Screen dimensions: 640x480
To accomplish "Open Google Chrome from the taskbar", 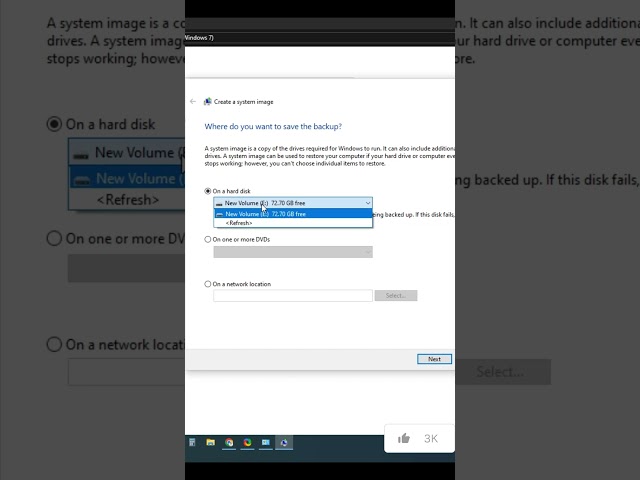I will point(229,442).
